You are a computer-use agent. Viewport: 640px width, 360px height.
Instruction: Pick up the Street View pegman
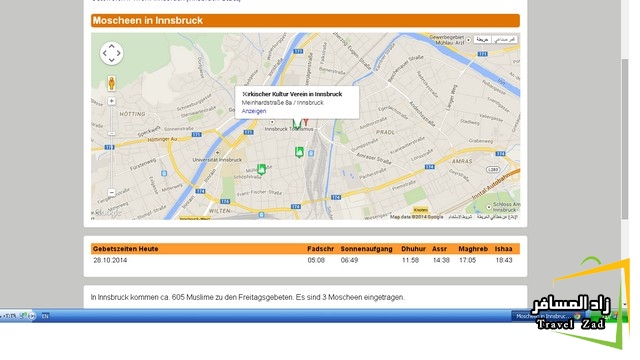click(111, 83)
